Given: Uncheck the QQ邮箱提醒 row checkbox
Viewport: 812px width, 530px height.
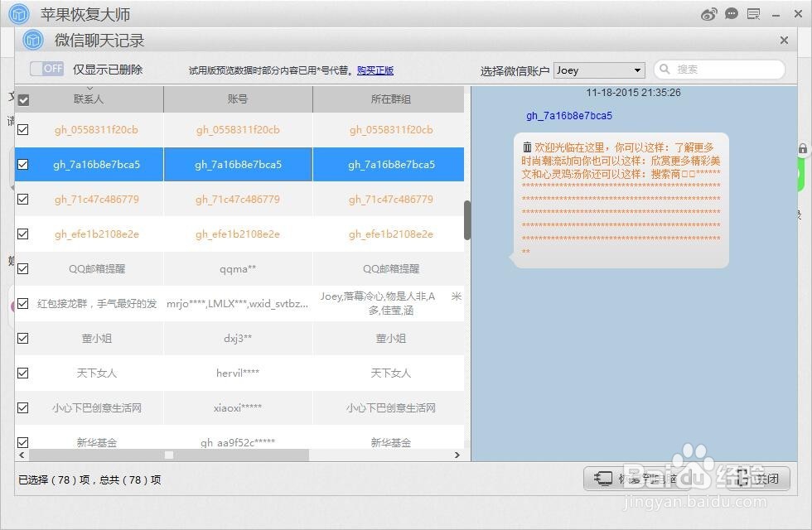Looking at the screenshot, I should 23,268.
